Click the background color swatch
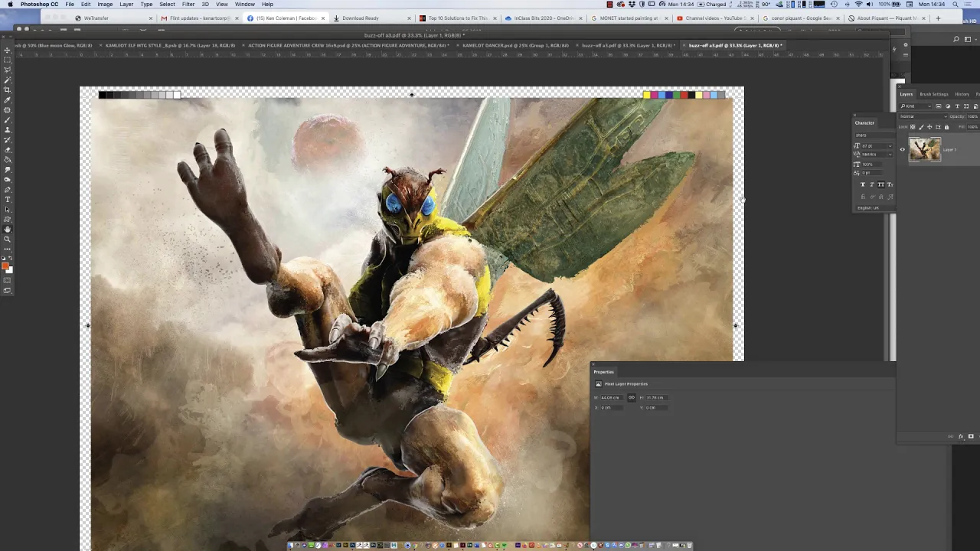This screenshot has width=980, height=551. pyautogui.click(x=11, y=270)
